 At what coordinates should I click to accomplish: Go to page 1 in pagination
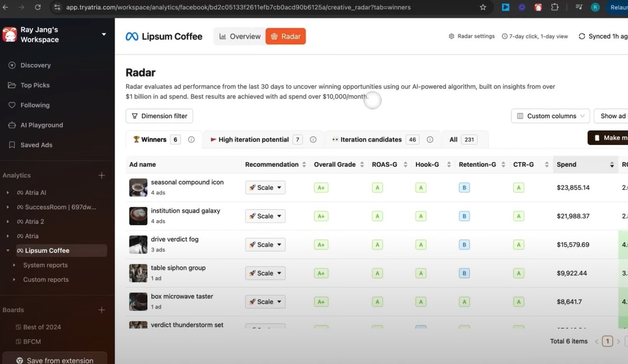(607, 341)
